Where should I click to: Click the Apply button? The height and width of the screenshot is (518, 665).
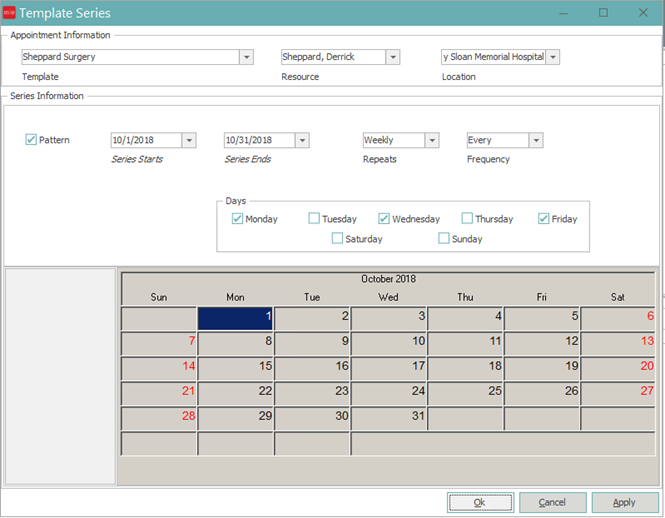point(625,503)
